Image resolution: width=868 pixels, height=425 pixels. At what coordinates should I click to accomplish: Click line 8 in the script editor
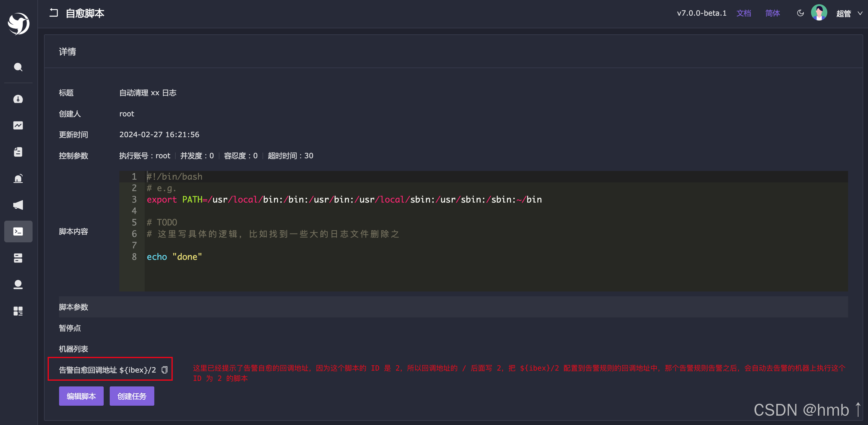click(x=175, y=257)
